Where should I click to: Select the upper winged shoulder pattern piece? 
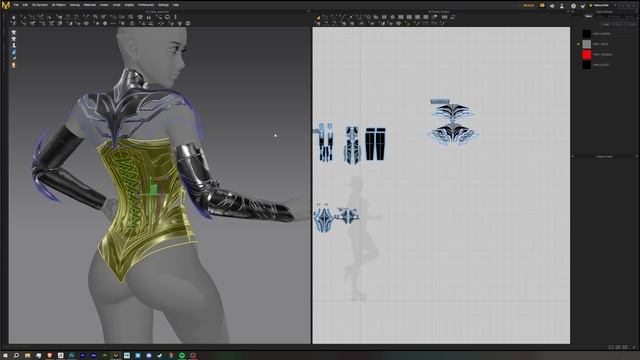(453, 111)
